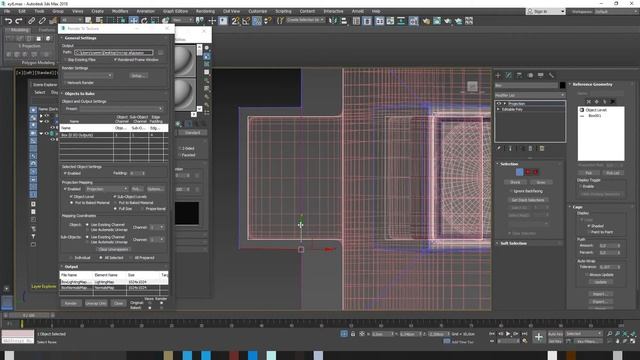
Task: Click the Setup button in Render Settings
Action: pos(138,76)
